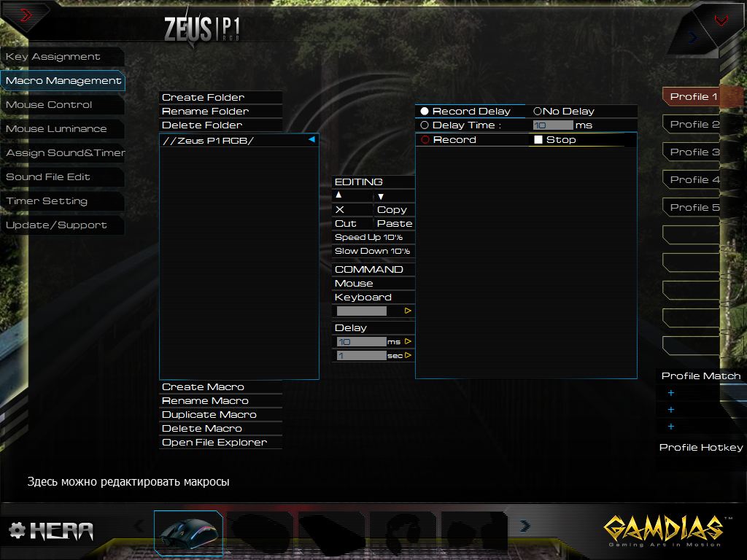The width and height of the screenshot is (747, 560).
Task: Choose the Keyboard command
Action: 373,297
